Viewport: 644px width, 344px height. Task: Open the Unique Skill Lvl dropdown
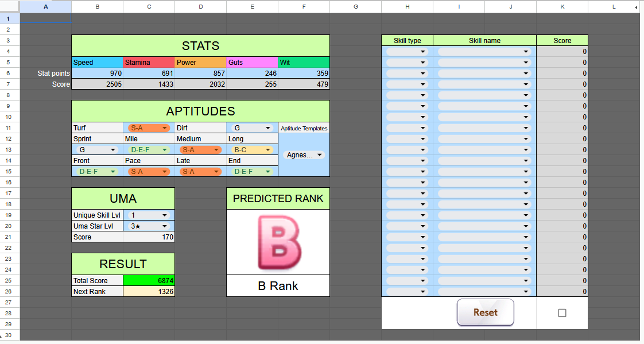pos(148,215)
